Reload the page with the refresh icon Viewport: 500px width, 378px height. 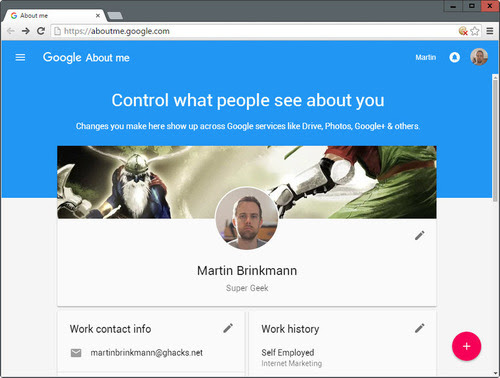click(41, 31)
